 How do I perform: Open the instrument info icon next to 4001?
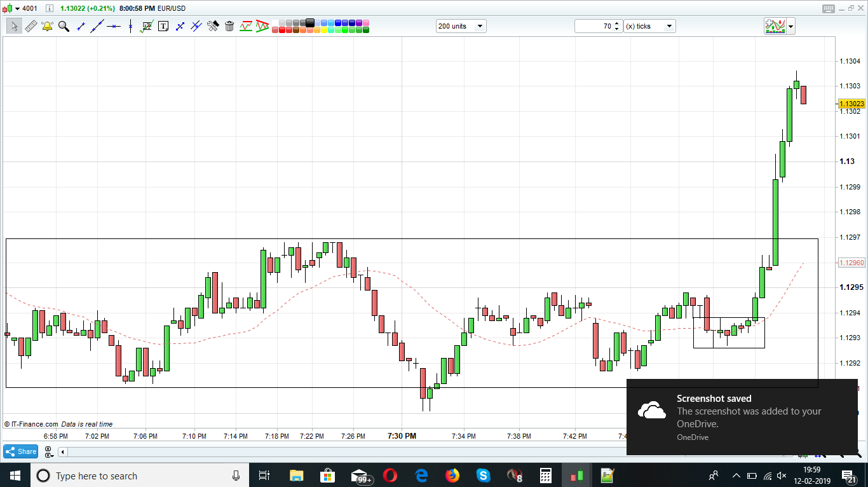[50, 8]
